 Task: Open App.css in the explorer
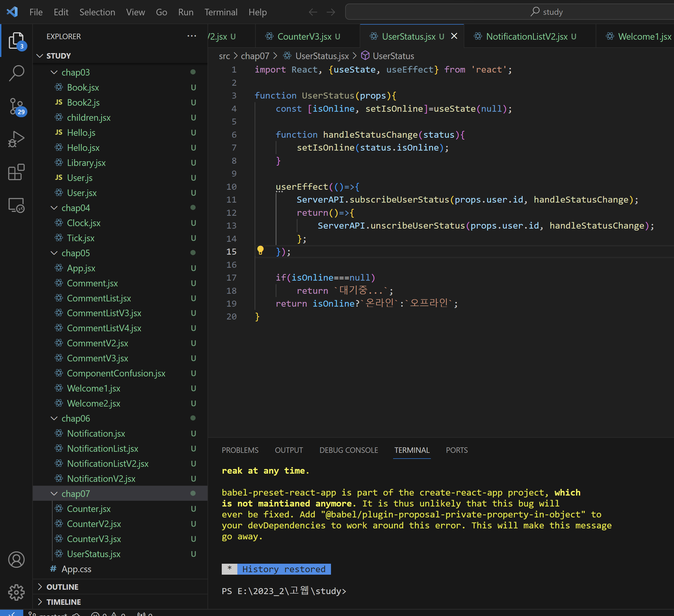(120, 569)
